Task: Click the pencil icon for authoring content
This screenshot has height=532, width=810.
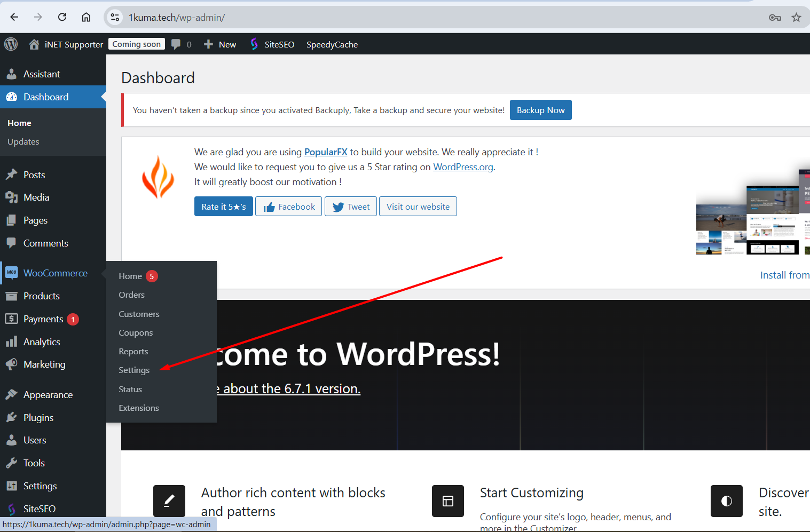Action: [169, 501]
